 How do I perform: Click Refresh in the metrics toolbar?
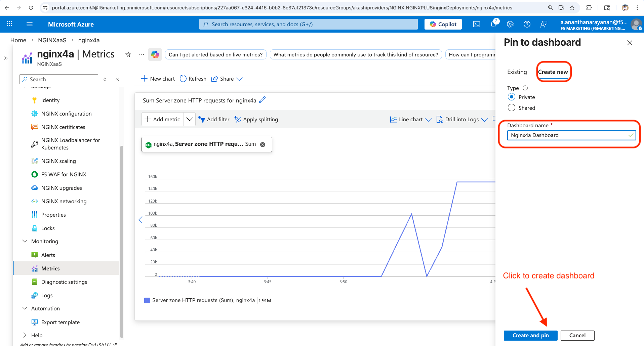[x=193, y=79]
